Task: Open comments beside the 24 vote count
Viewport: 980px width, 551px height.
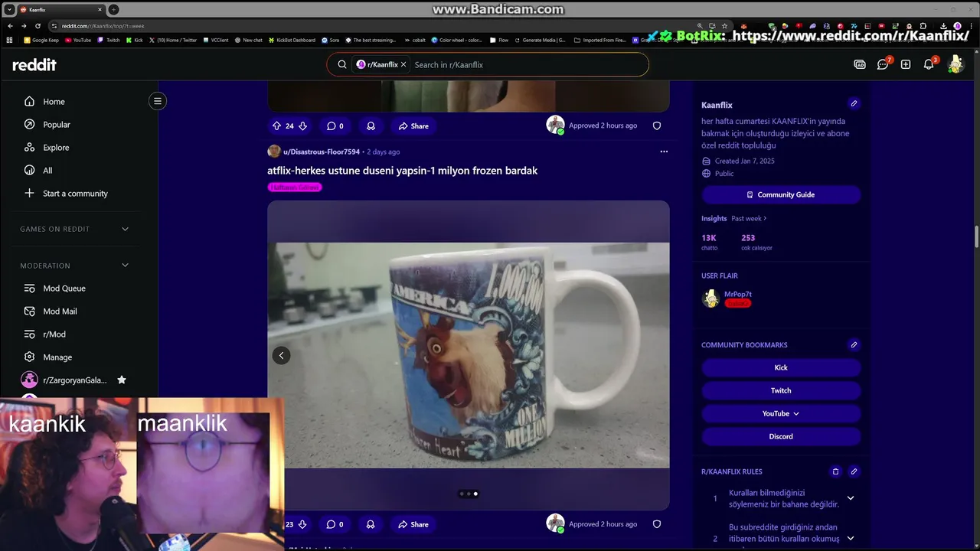Action: click(335, 126)
